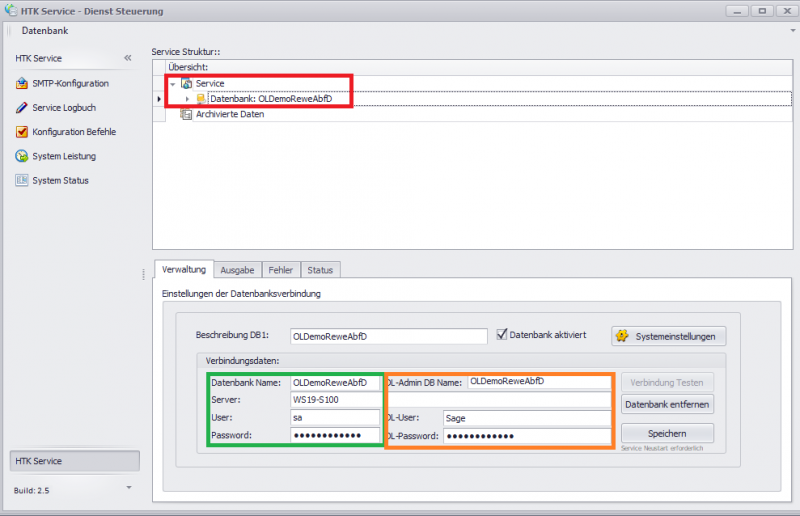Switch to the Ausgabe tab

[x=237, y=270]
